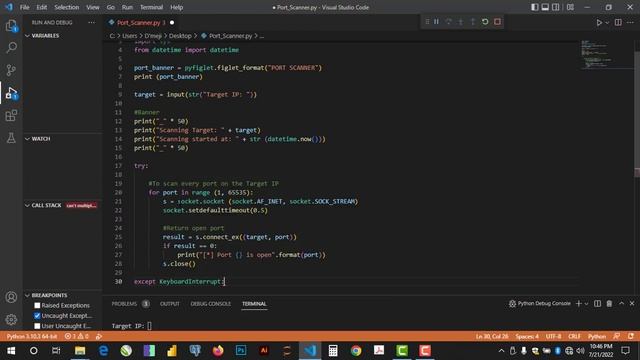Screen dimensions: 640x360
Task: Click the Python 3.10.3 64-bit interpreter selector
Action: (x=32, y=336)
